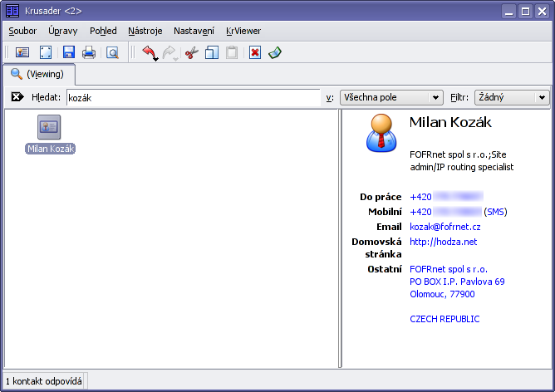The height and width of the screenshot is (392, 555).
Task: Open print preview magnifier page icon
Action: click(112, 52)
